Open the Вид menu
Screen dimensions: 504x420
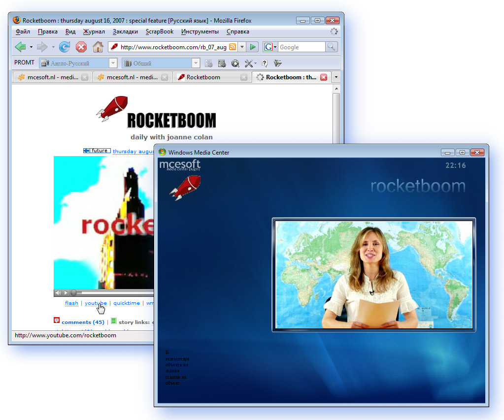(x=70, y=32)
